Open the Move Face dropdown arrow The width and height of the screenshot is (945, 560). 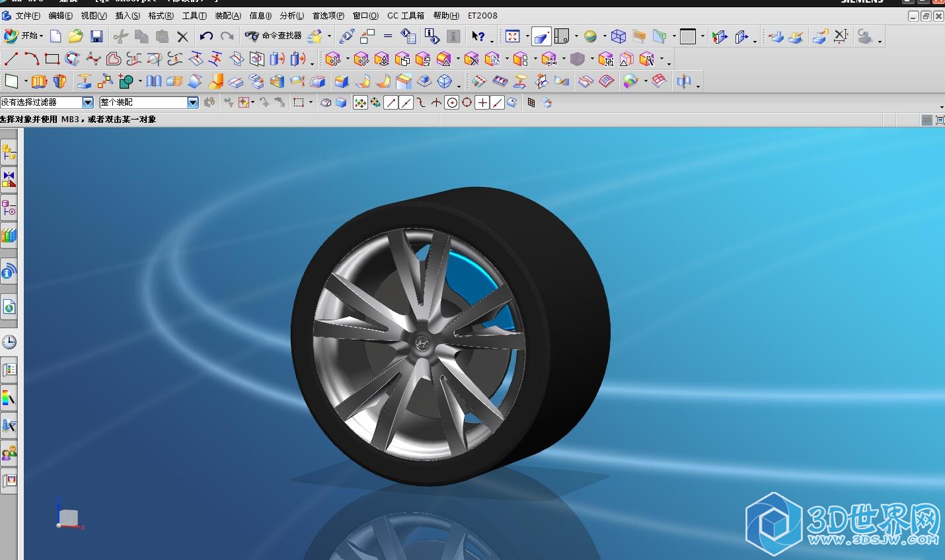[x=348, y=60]
